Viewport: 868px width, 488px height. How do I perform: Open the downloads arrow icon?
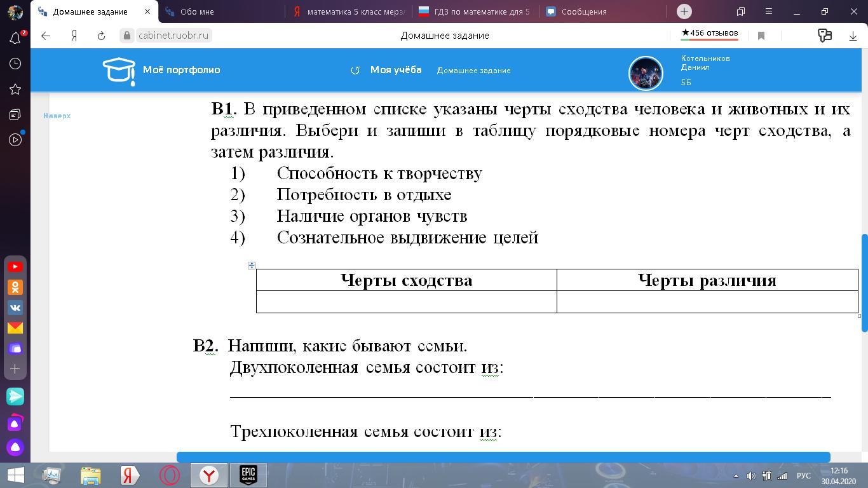pyautogui.click(x=853, y=36)
